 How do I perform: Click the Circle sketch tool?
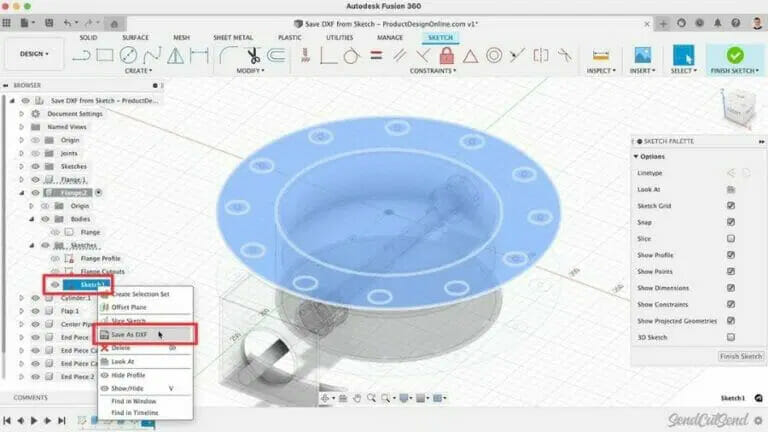(130, 56)
